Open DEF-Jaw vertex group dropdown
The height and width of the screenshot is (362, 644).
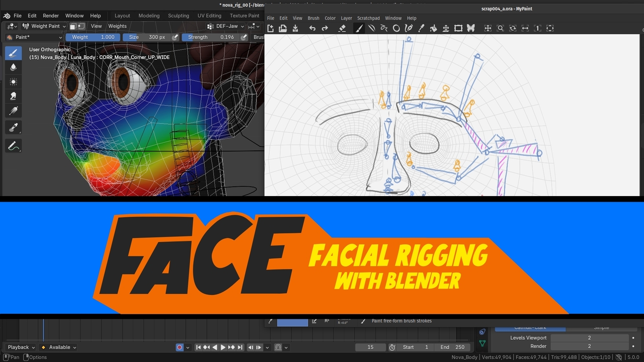(226, 26)
